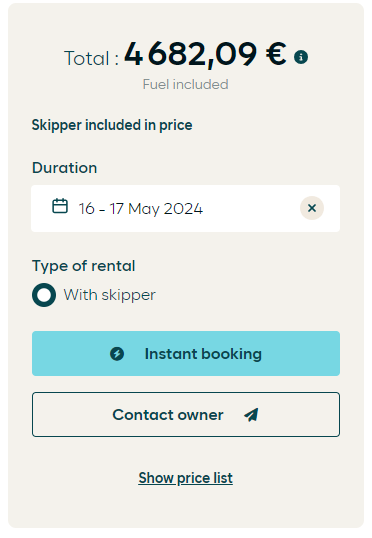
Task: Clear the selected dates with the X button
Action: [312, 208]
